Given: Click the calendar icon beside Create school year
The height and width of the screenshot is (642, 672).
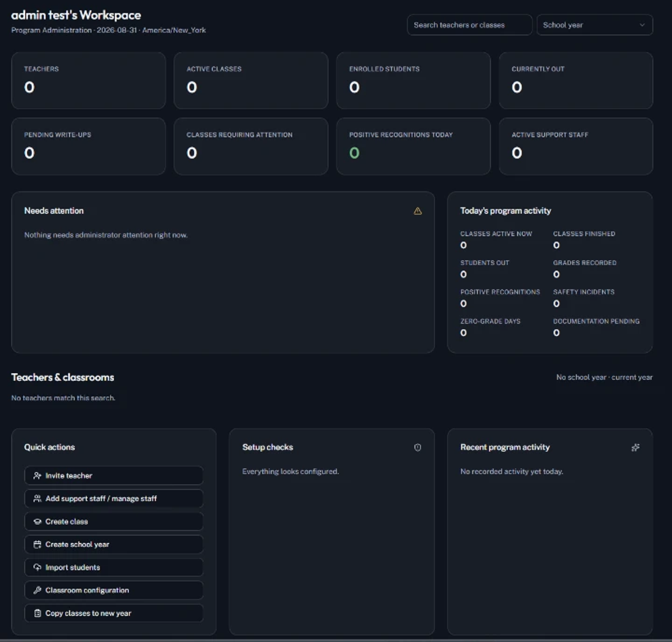Looking at the screenshot, I should click(37, 544).
